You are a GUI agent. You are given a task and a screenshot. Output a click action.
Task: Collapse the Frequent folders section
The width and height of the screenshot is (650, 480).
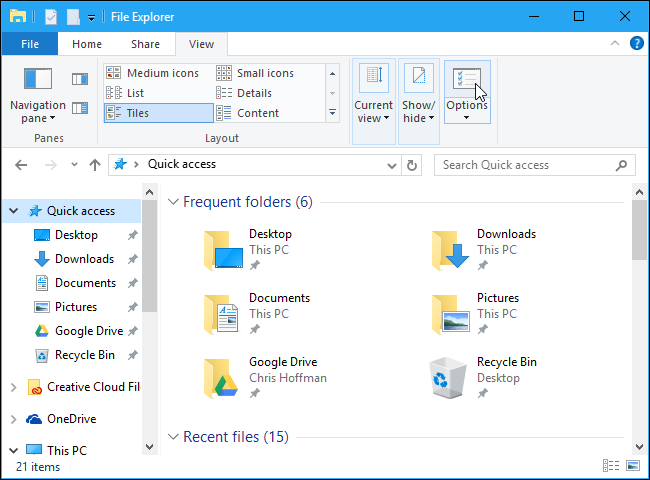point(171,203)
